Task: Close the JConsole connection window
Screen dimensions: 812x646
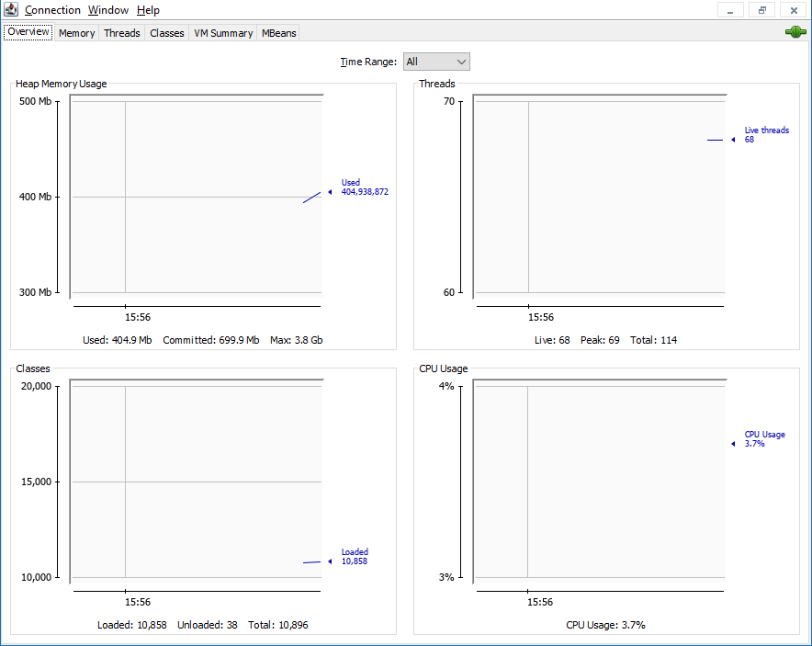Action: point(794,10)
